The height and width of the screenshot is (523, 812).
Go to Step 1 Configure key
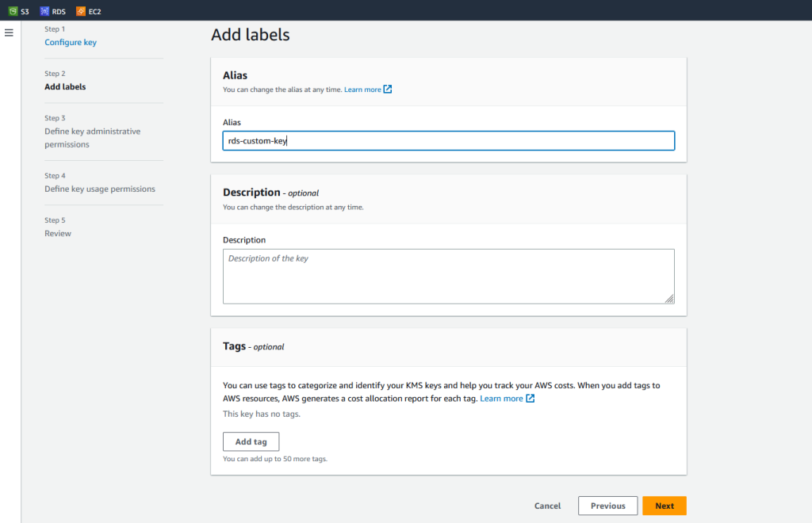[x=71, y=42]
